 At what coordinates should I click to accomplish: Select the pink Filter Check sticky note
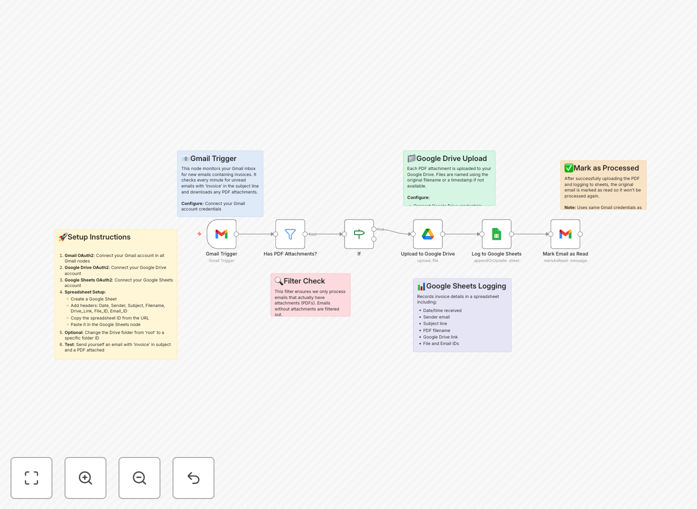pos(311,295)
